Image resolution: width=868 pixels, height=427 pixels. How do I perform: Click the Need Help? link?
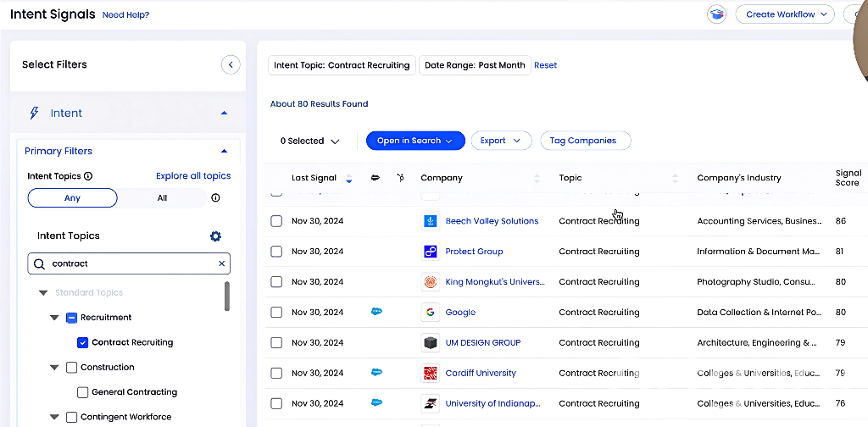click(125, 15)
